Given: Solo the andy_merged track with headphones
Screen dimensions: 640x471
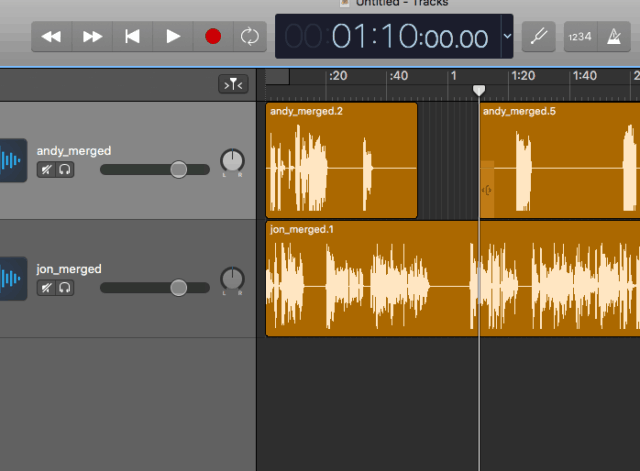Looking at the screenshot, I should [x=65, y=169].
